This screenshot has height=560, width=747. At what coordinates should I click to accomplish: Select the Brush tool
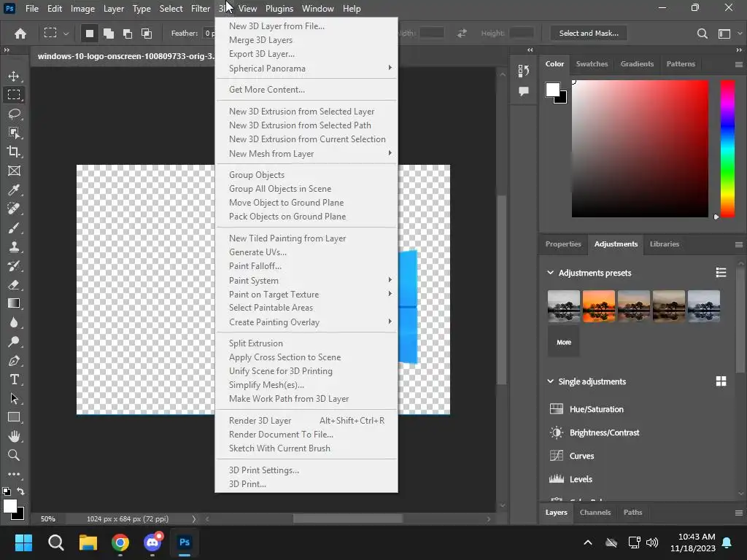click(14, 228)
